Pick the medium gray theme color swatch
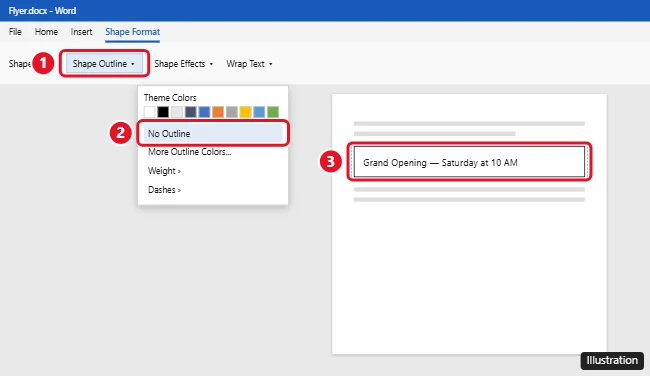 [232, 112]
